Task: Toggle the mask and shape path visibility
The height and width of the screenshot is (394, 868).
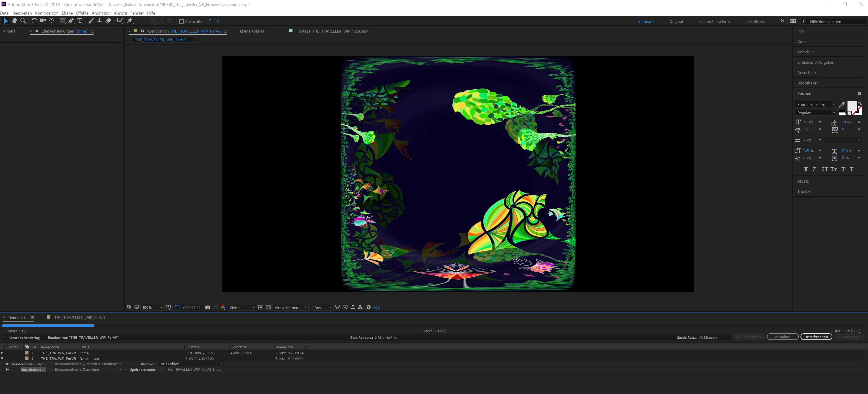Action: point(176,307)
